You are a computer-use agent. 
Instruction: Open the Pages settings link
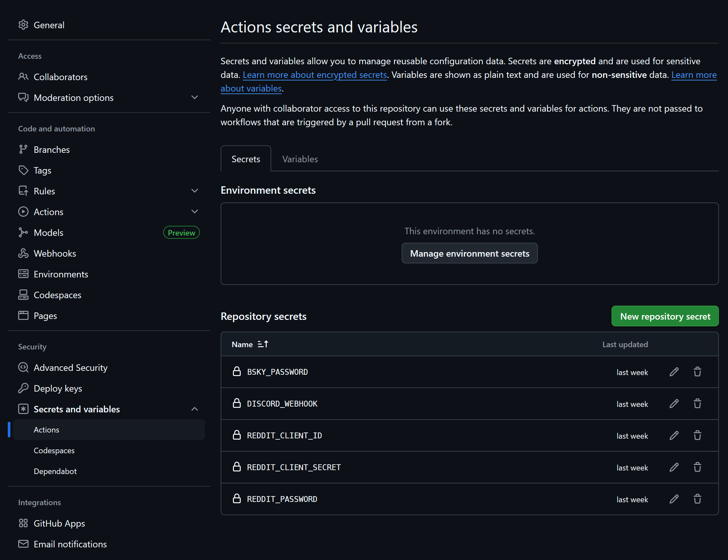pos(45,316)
